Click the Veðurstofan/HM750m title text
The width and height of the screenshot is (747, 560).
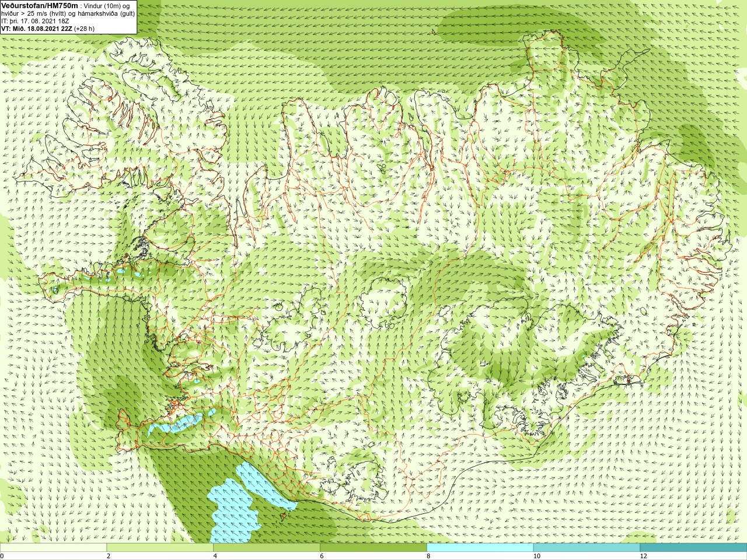coord(40,5)
